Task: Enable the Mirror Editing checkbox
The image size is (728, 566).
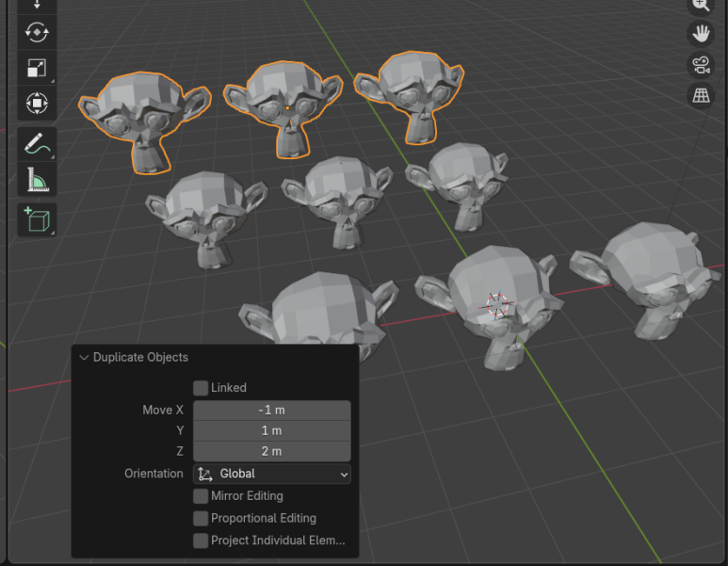Action: pos(201,496)
